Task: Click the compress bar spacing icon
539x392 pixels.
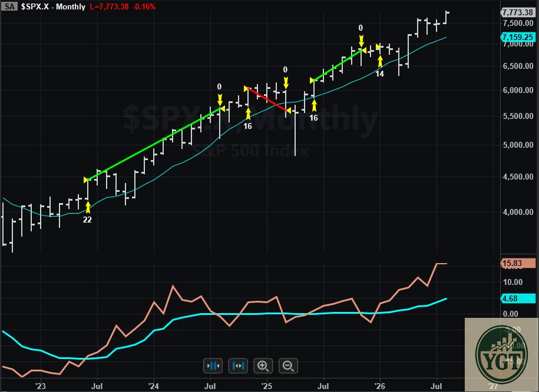Action: [x=213, y=366]
